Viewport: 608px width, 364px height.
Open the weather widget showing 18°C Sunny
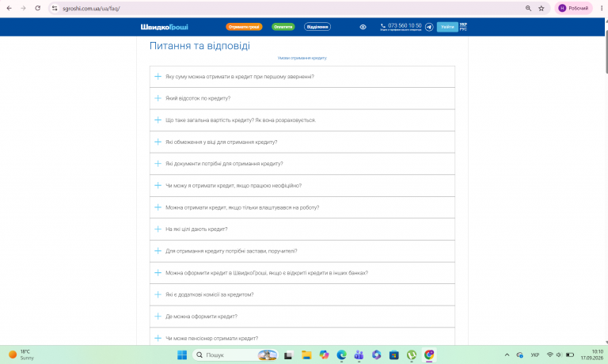point(21,355)
